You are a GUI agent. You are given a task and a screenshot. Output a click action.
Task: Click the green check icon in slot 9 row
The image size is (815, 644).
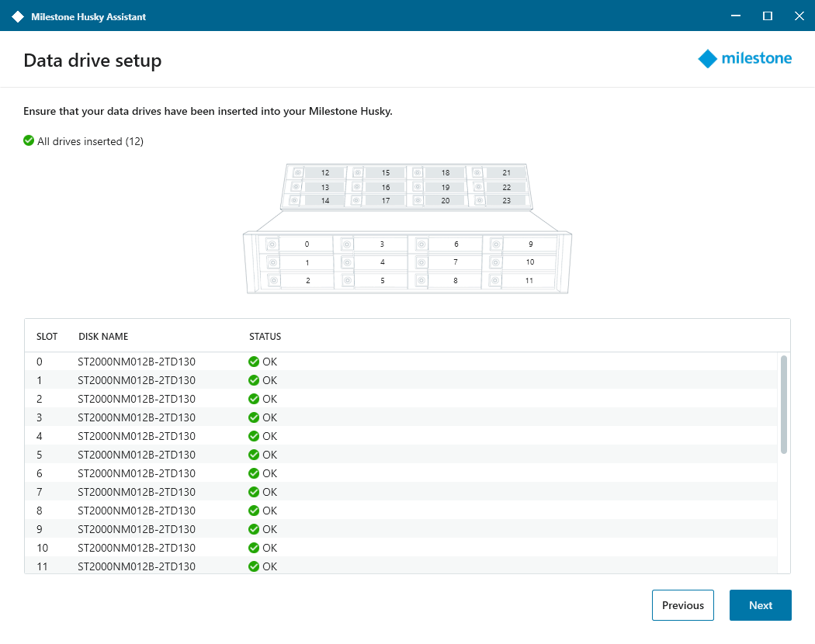click(254, 530)
